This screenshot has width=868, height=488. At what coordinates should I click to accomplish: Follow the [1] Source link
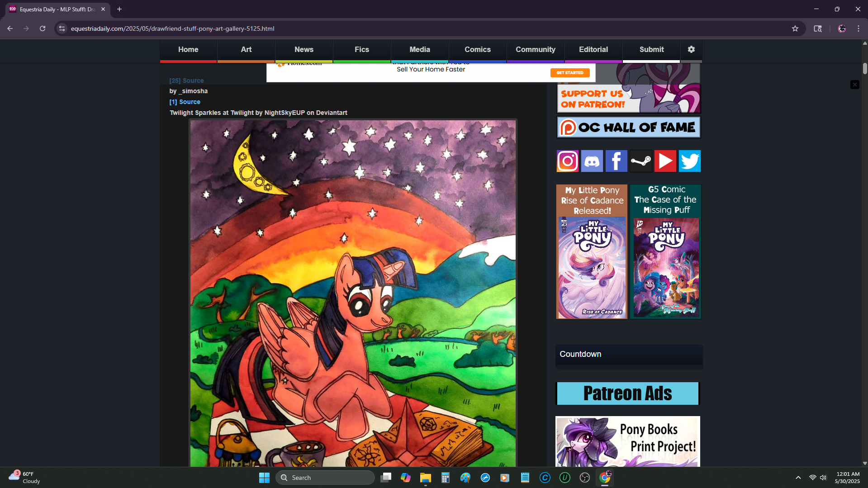coord(185,102)
